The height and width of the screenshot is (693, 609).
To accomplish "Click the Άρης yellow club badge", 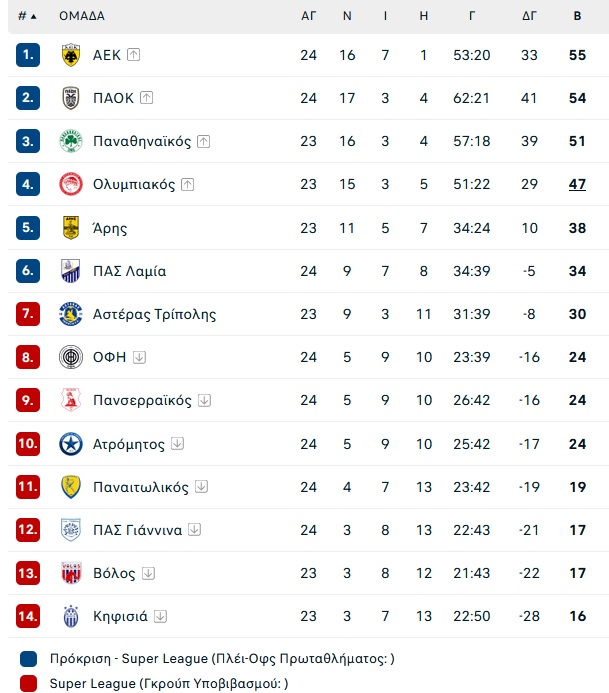I will [71, 228].
